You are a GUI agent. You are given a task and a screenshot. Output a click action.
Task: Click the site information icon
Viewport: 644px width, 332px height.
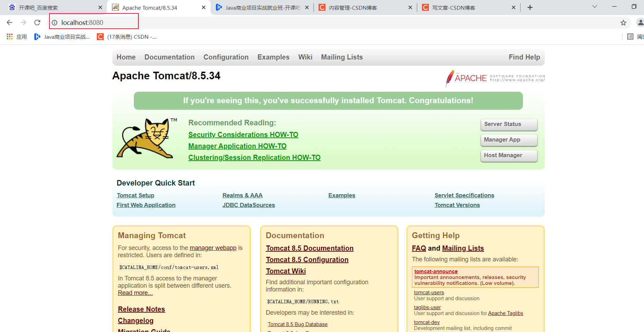click(55, 23)
